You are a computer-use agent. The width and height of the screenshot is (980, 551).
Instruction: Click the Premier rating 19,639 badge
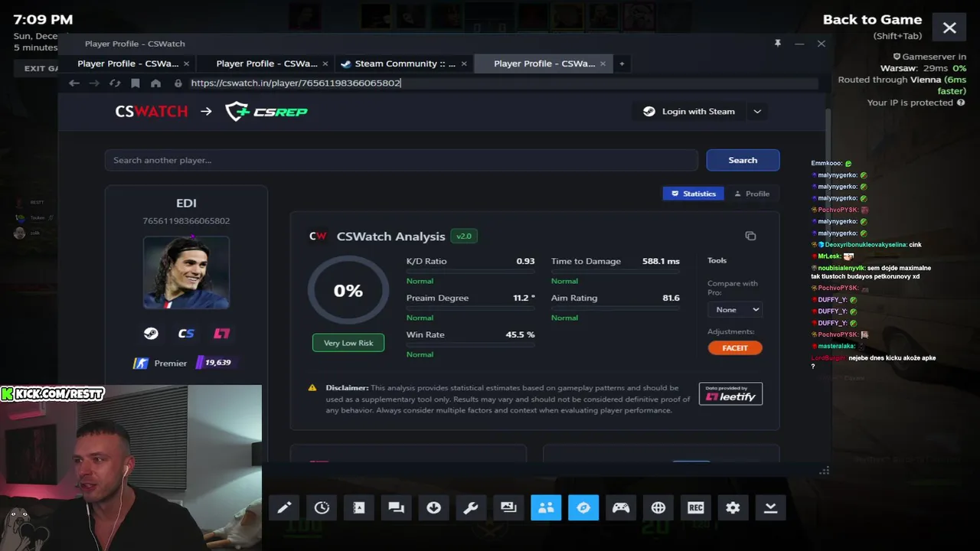point(216,363)
